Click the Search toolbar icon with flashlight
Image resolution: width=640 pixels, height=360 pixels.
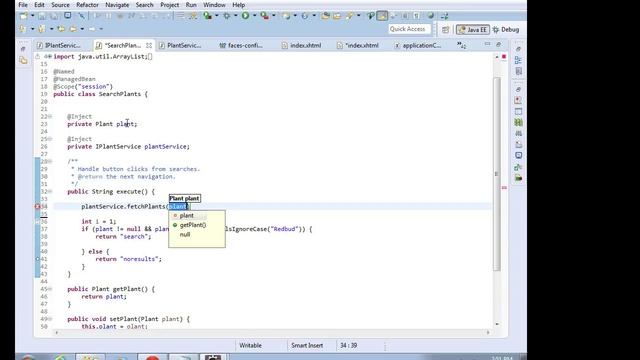click(x=350, y=16)
